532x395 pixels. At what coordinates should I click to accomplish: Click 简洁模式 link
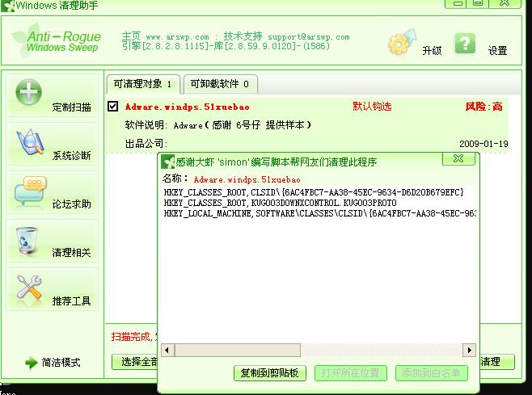pyautogui.click(x=61, y=363)
